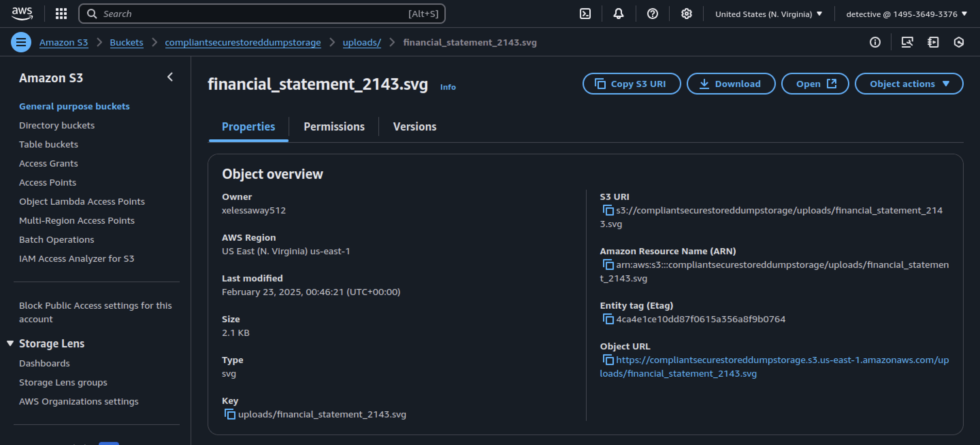Download the financial statement file
Viewport: 980px width, 445px height.
[731, 84]
